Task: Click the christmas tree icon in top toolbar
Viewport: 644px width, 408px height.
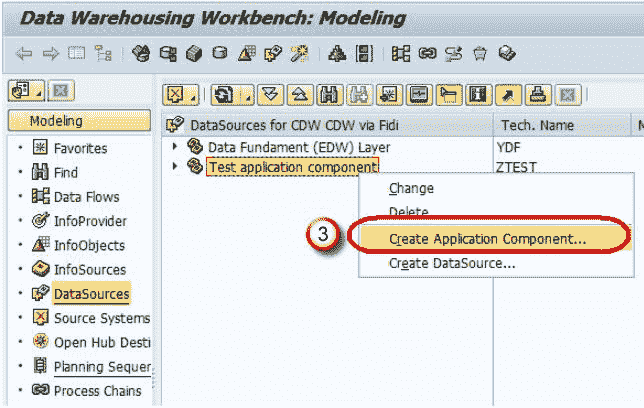Action: (337, 54)
